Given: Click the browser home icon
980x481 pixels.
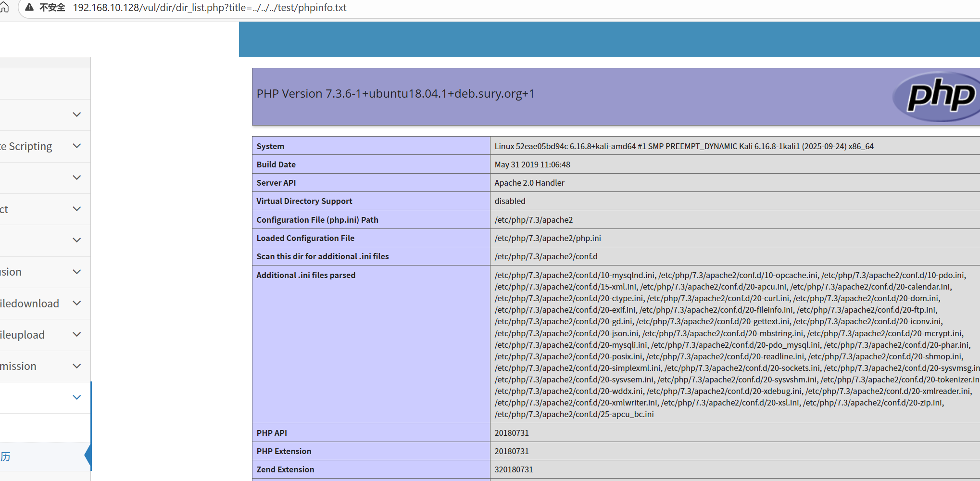Looking at the screenshot, I should tap(4, 7).
